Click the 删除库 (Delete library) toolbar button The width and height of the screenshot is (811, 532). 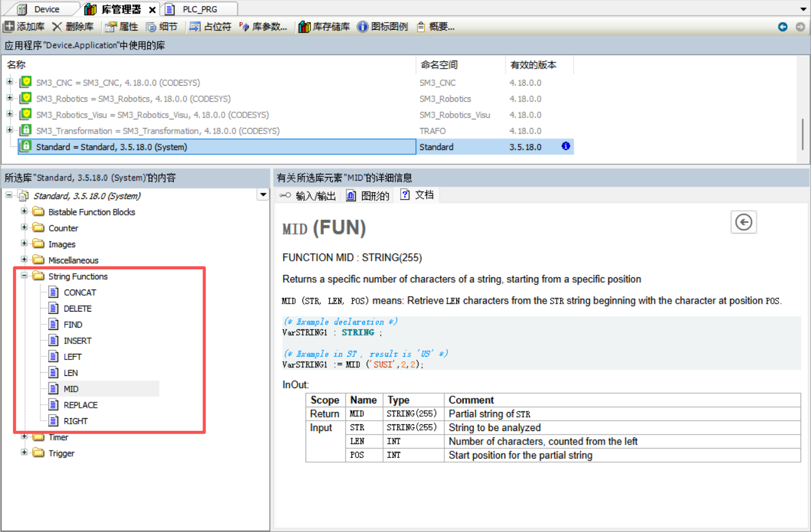point(73,27)
